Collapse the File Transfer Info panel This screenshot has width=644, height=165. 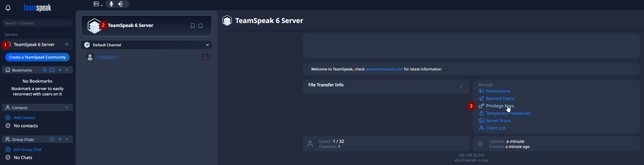pos(461,87)
